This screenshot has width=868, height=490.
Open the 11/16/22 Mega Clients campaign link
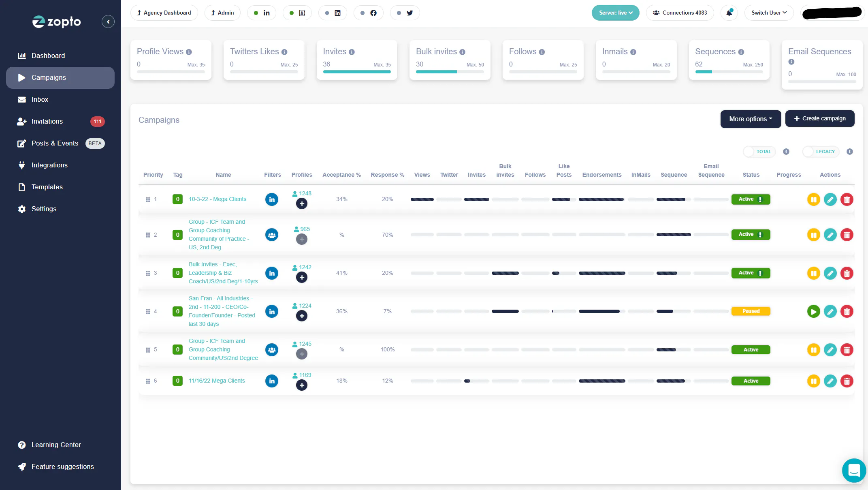217,381
